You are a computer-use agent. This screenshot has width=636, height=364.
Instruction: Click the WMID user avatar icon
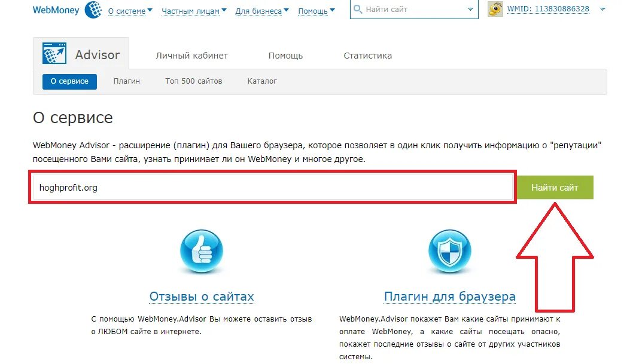coord(495,9)
